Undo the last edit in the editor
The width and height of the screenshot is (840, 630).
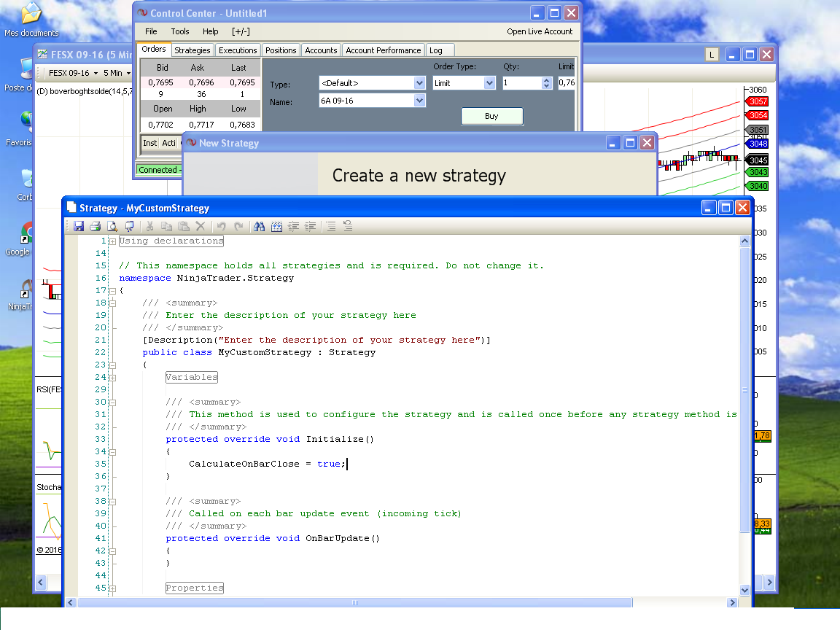click(x=221, y=227)
